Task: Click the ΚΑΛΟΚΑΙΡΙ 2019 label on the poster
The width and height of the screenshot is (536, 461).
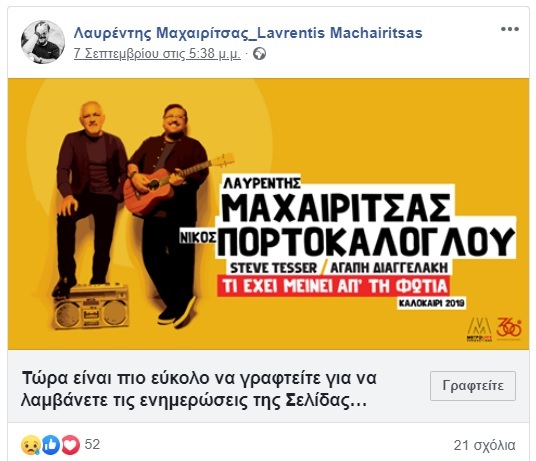Action: (431, 303)
